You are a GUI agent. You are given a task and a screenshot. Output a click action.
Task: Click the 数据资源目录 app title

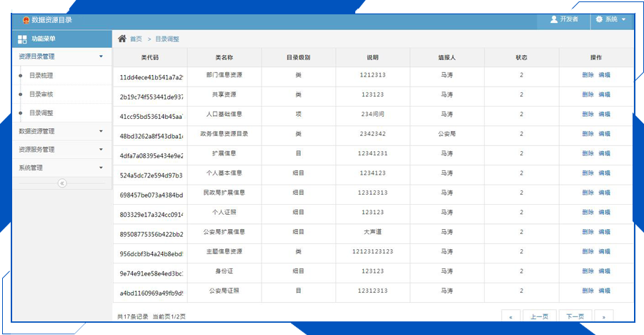tap(51, 20)
